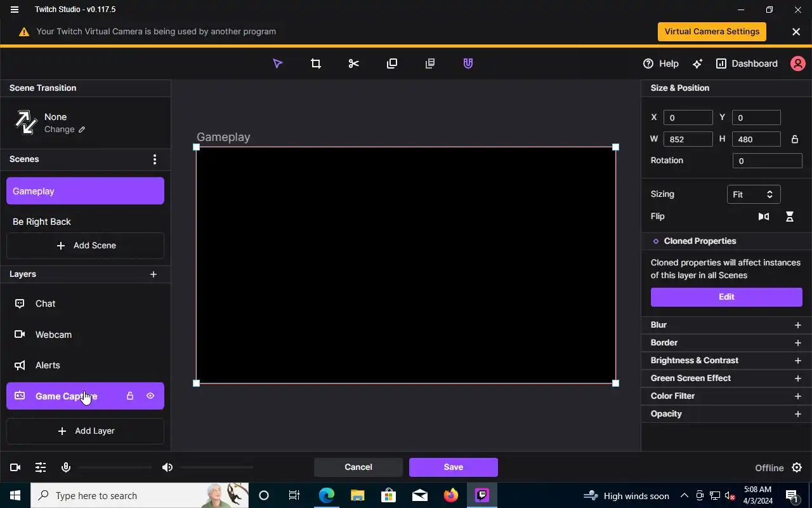This screenshot has height=508, width=812.
Task: Click the Alerts megaphone icon
Action: coord(20,365)
